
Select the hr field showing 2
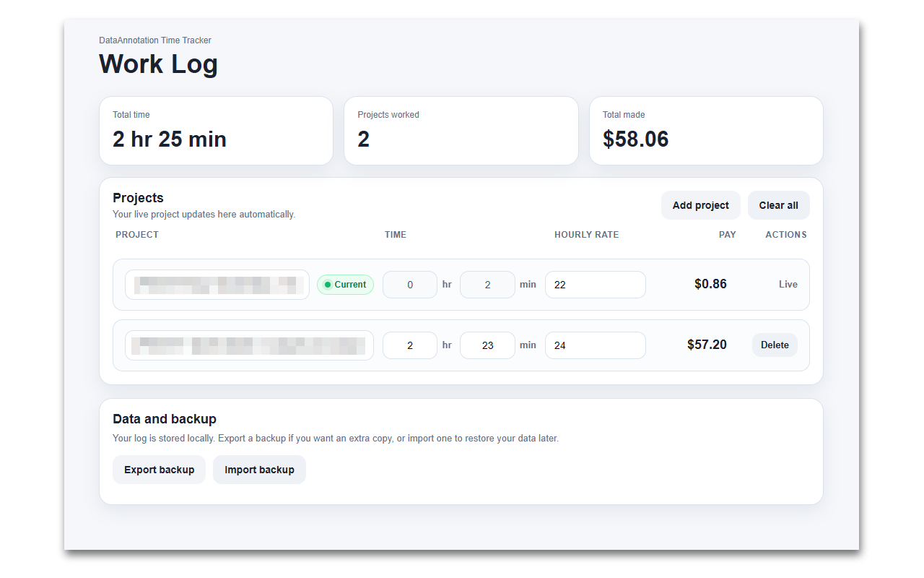tap(409, 345)
